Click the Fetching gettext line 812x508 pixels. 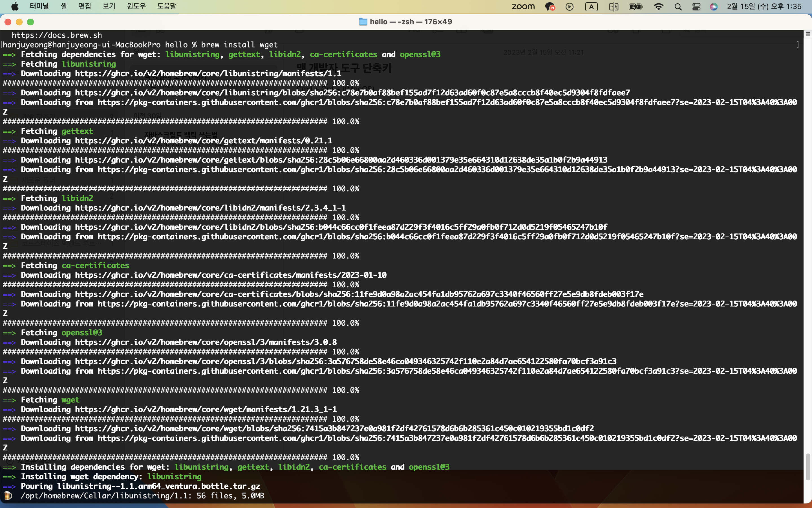[x=48, y=131]
